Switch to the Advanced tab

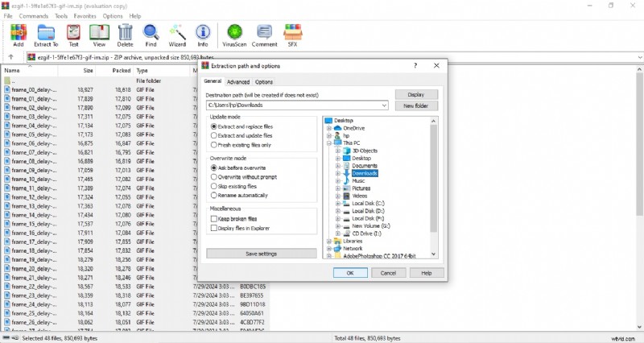238,82
